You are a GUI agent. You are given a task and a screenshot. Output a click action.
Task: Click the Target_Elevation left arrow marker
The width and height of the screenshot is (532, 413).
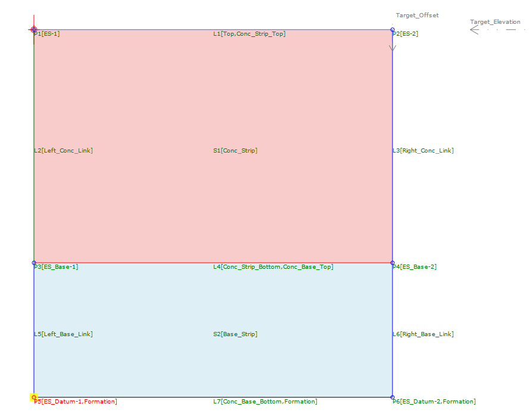(x=474, y=30)
